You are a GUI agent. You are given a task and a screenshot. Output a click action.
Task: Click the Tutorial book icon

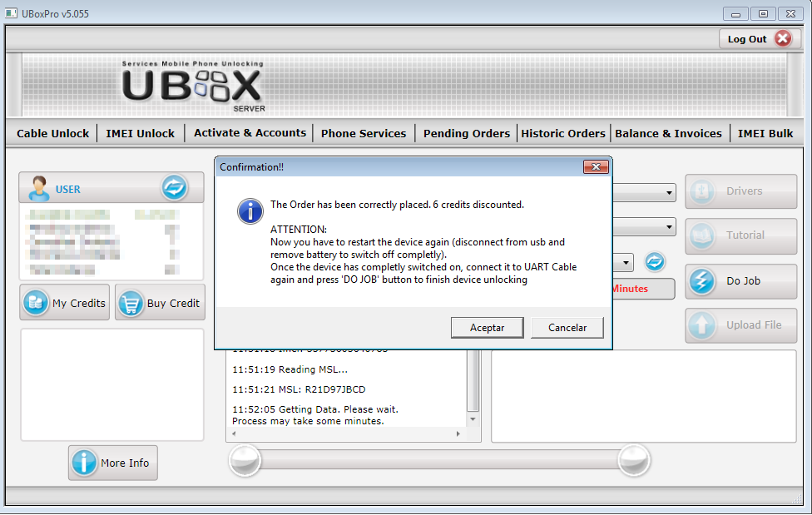[x=701, y=235]
